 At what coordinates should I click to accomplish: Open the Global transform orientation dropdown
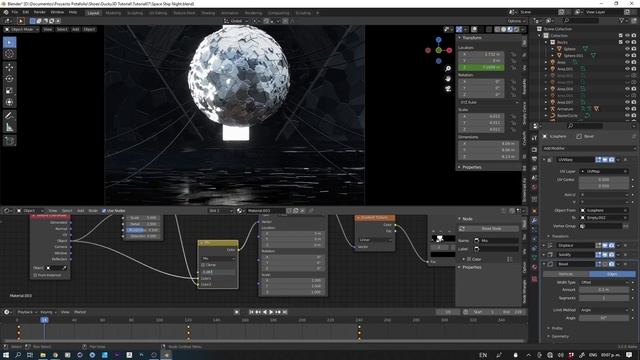coord(236,21)
